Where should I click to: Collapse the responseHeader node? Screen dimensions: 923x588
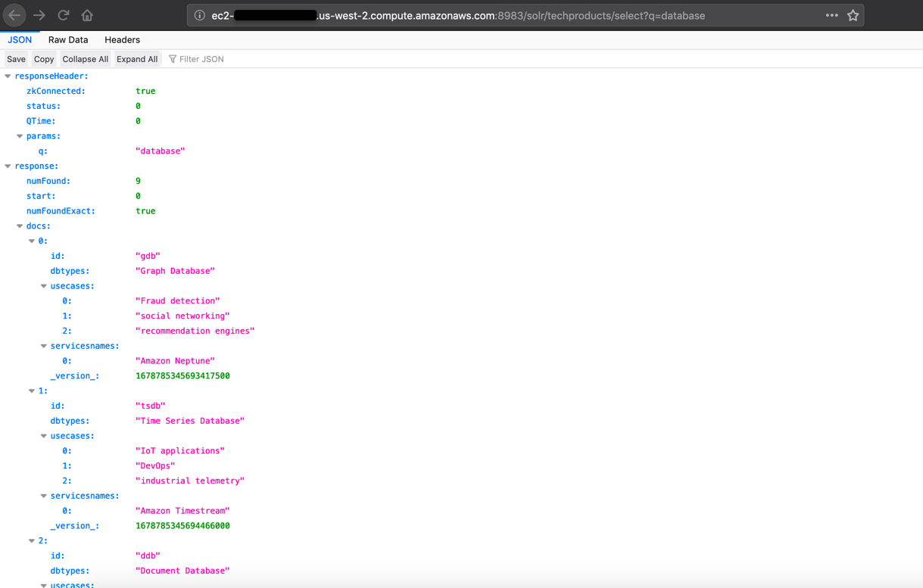click(x=8, y=76)
